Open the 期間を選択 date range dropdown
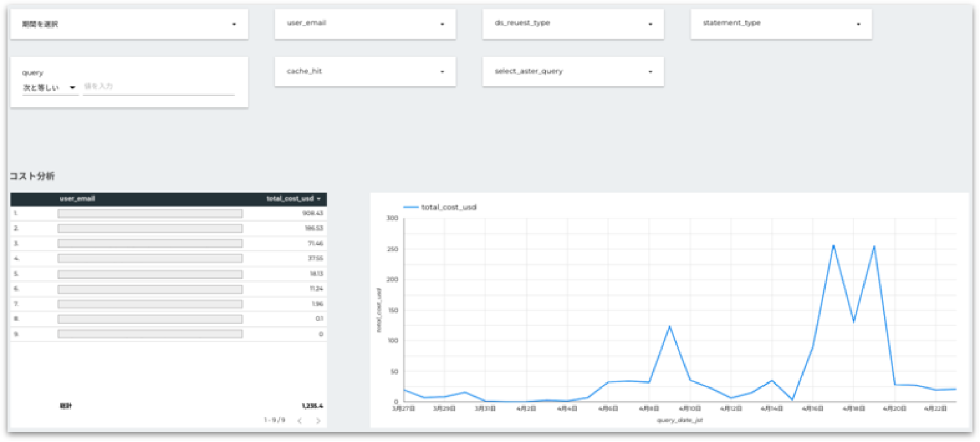Viewport: 980px width, 442px height. (x=129, y=24)
